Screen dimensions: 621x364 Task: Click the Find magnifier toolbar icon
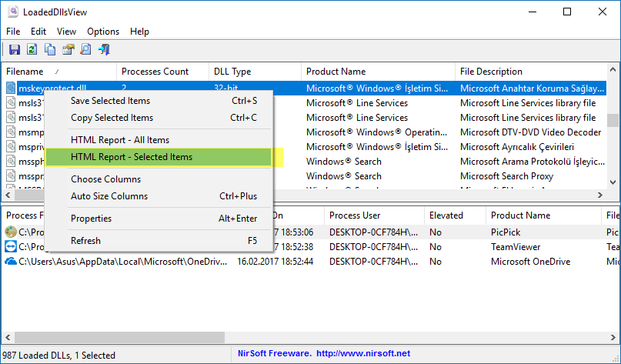coord(86,50)
